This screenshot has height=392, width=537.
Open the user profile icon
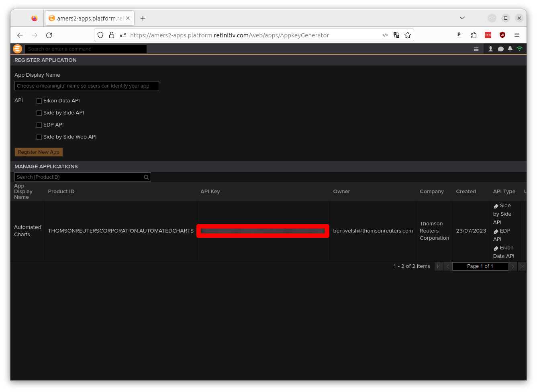click(x=490, y=49)
